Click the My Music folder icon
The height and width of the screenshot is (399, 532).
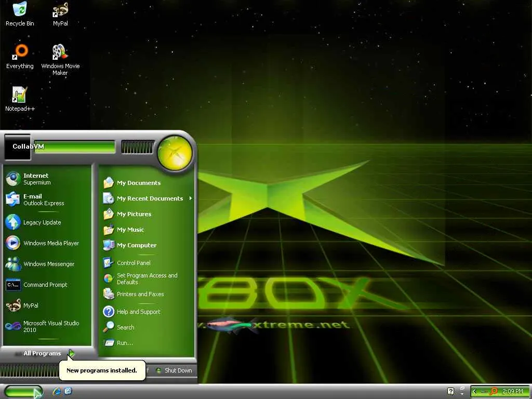point(109,230)
